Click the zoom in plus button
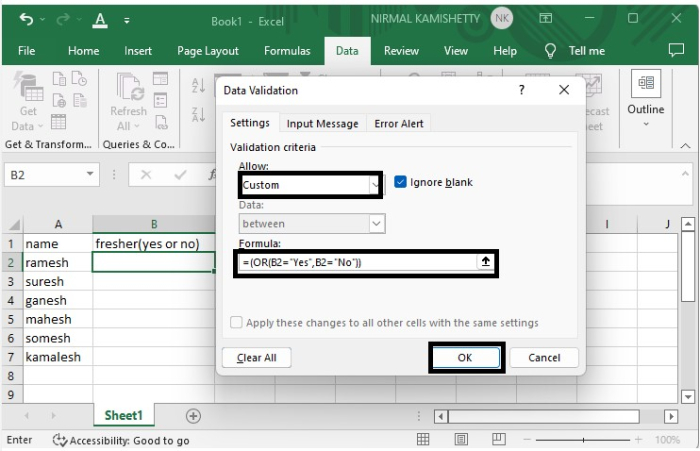This screenshot has width=700, height=451. (x=638, y=440)
